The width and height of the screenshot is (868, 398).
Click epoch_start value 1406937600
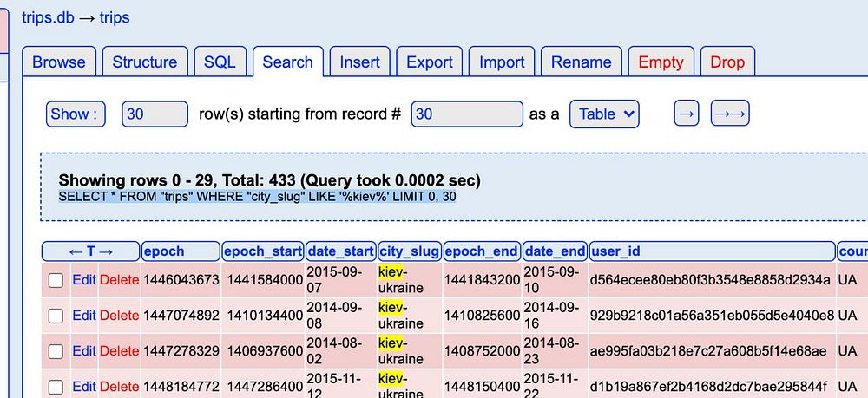[265, 351]
